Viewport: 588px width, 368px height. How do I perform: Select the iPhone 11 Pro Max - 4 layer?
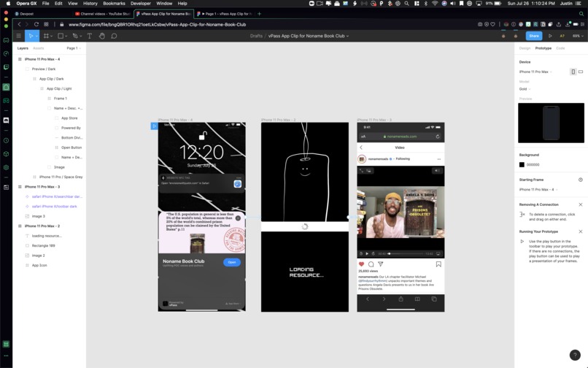(42, 59)
